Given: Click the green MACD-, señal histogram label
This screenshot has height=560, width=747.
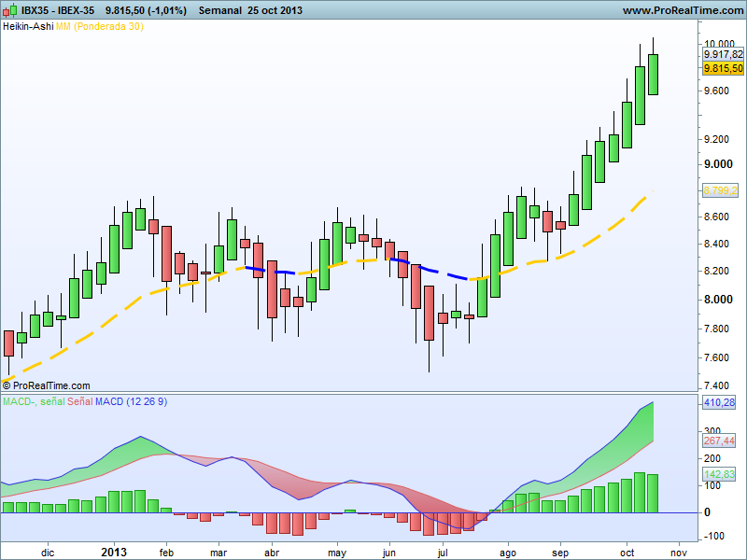Looking at the screenshot, I should pyautogui.click(x=34, y=400).
